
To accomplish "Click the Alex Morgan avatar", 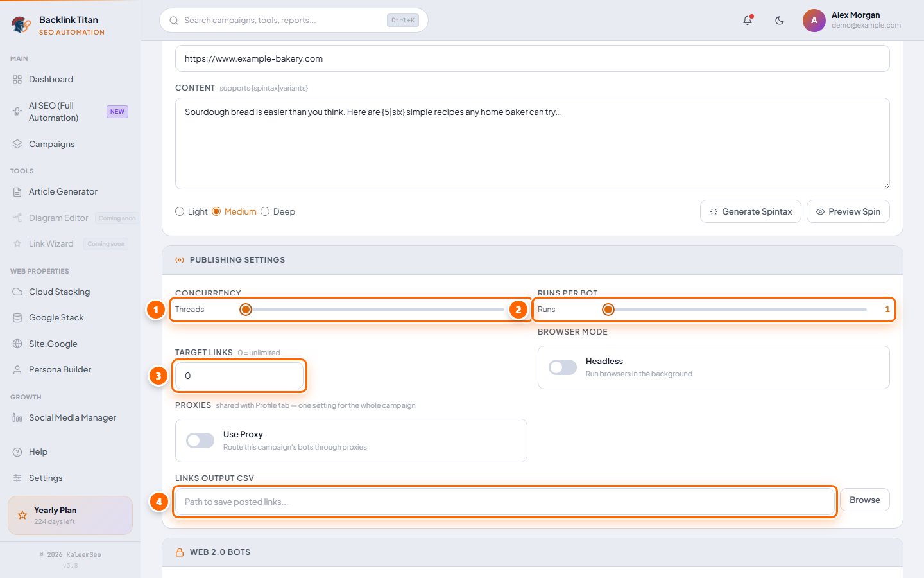I will [x=814, y=21].
